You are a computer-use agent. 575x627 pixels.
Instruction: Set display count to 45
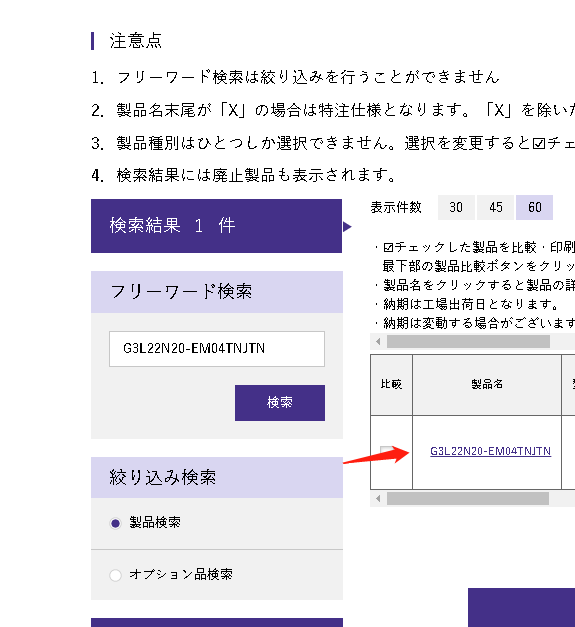(495, 208)
